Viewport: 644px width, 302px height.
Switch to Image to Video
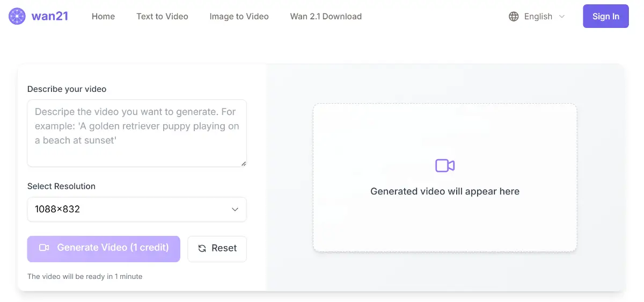pos(239,17)
